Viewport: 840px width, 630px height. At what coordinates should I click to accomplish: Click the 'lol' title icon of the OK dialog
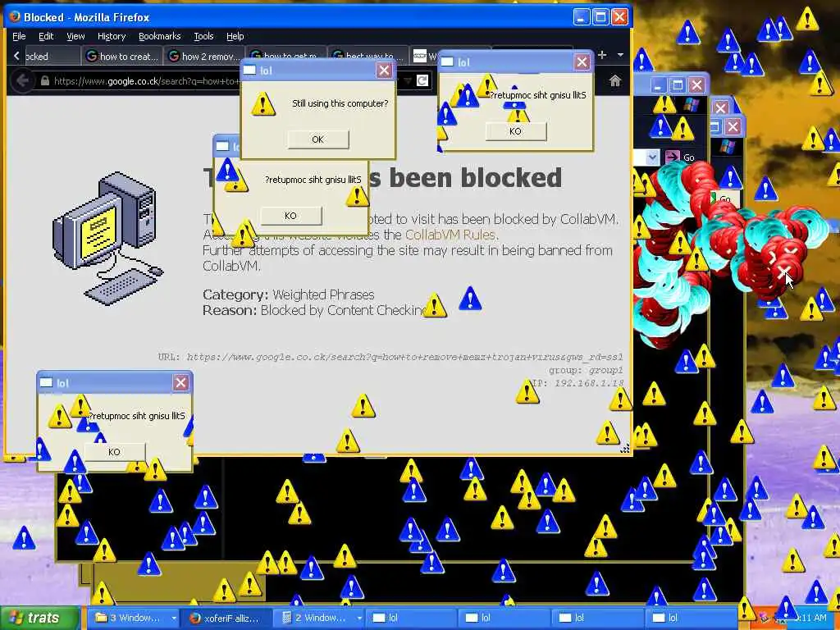point(249,71)
